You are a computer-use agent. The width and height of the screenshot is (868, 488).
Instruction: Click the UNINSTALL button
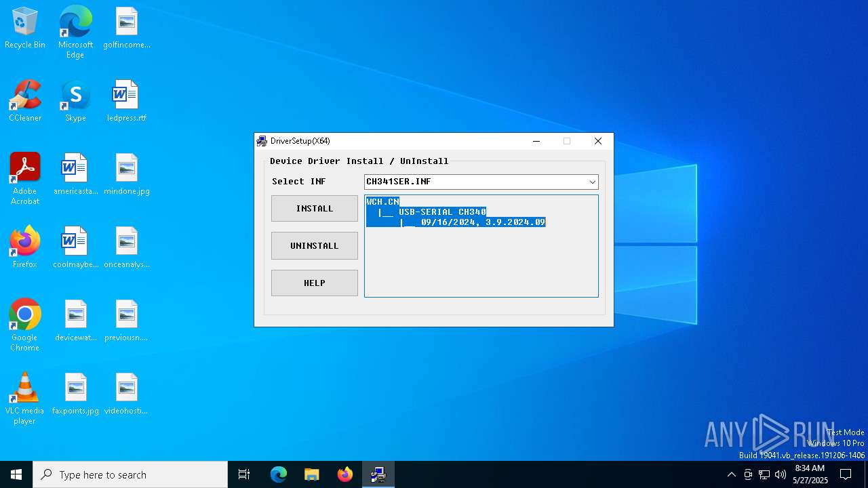pos(315,246)
